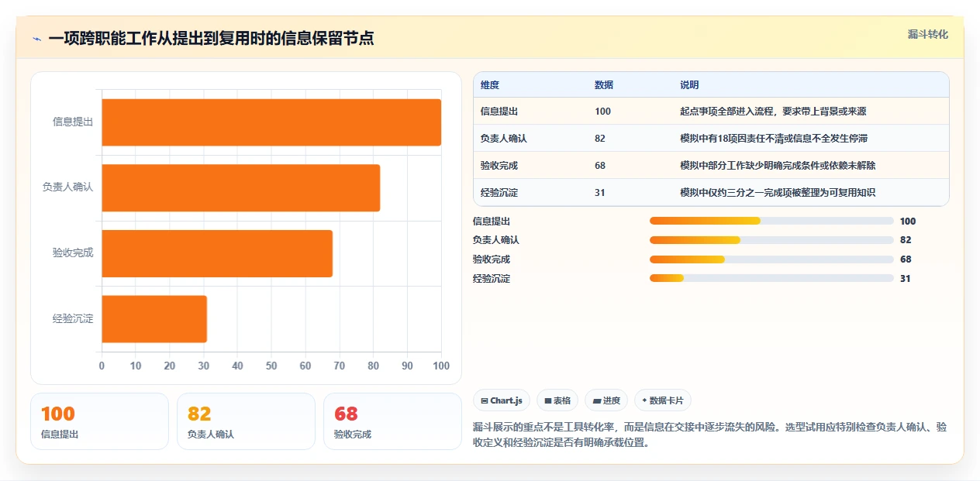Click the x-axis tick labeled 50
The image size is (980, 481).
(271, 366)
